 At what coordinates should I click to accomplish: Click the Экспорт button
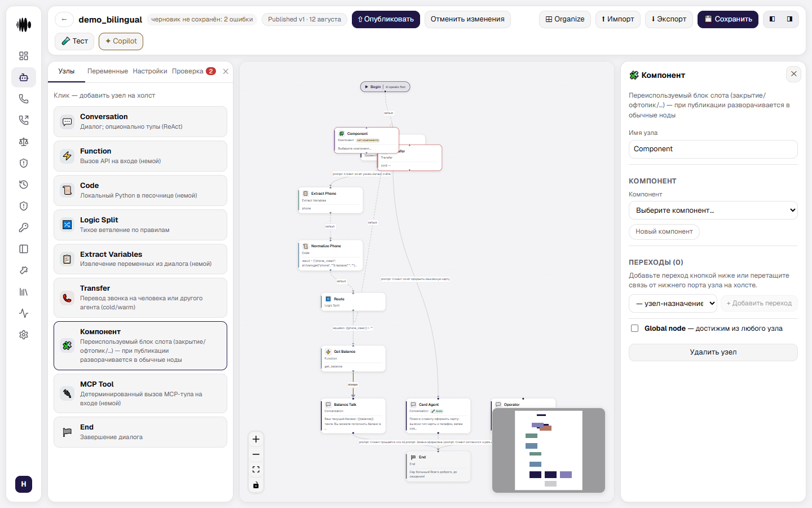[669, 19]
